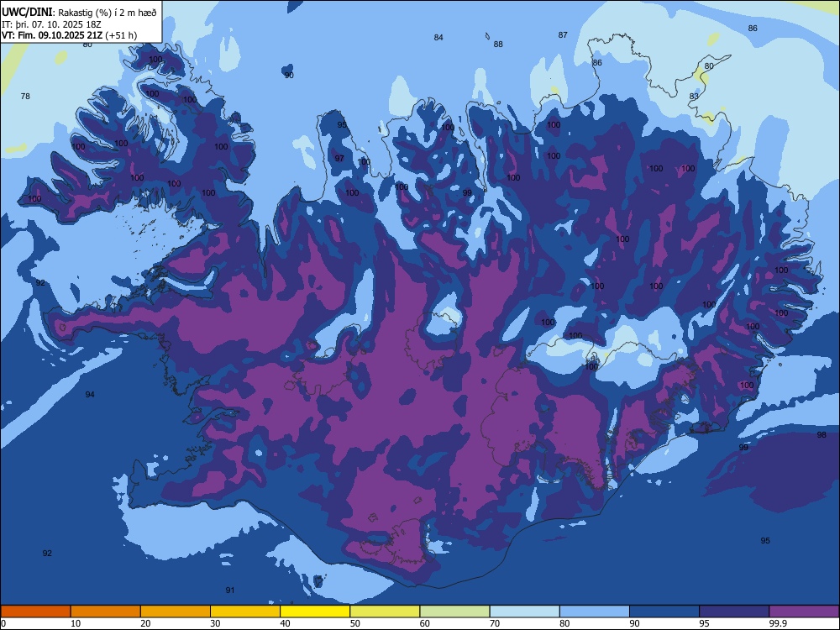This screenshot has height=630, width=840.
Task: Click the map value 78 over the sea
Action: [25, 97]
